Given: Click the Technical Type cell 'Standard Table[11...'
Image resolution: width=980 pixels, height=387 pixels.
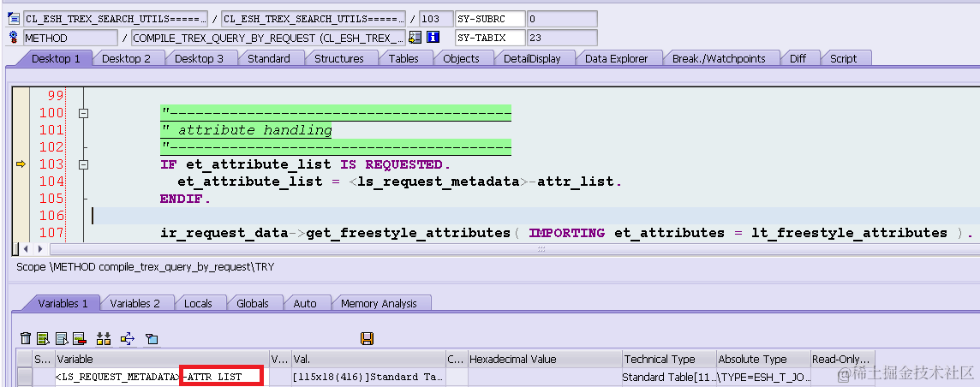Looking at the screenshot, I should click(x=669, y=377).
